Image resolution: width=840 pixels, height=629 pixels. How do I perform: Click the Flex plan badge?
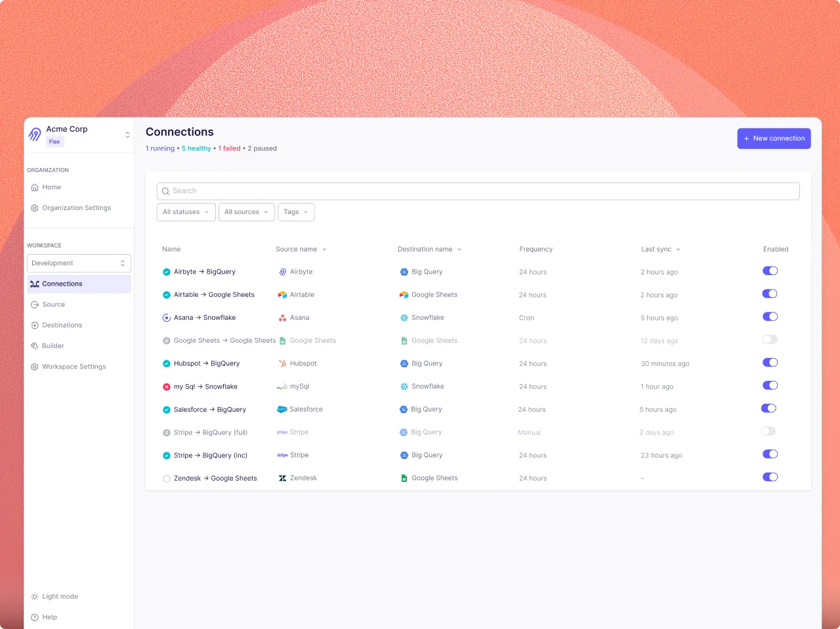pyautogui.click(x=54, y=142)
